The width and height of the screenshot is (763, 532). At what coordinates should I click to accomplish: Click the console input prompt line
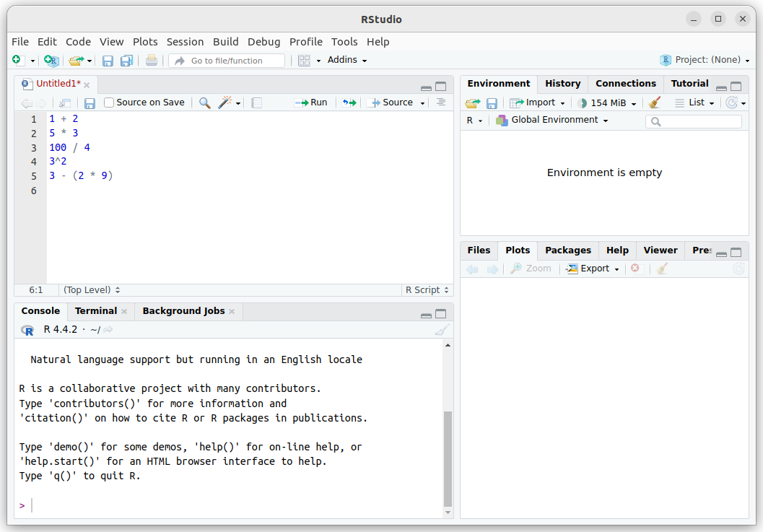click(229, 506)
